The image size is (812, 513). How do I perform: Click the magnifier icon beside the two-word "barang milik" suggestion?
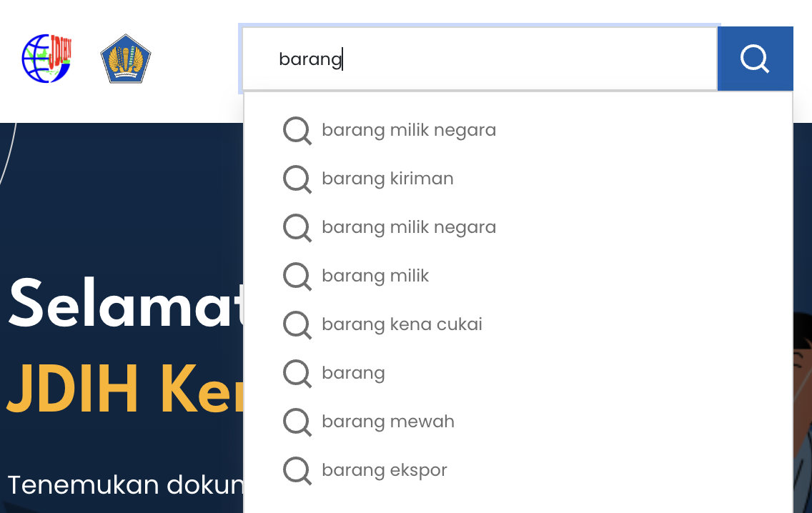click(297, 277)
